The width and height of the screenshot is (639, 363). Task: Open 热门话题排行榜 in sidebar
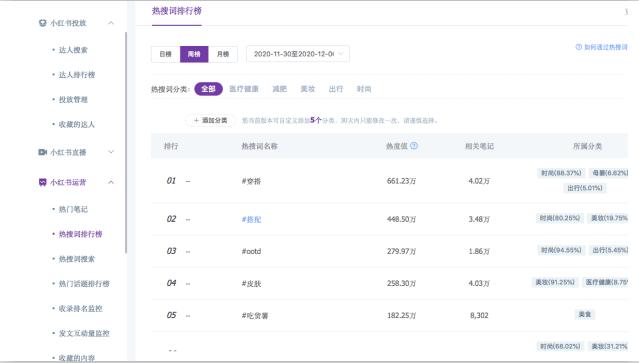[x=84, y=284]
